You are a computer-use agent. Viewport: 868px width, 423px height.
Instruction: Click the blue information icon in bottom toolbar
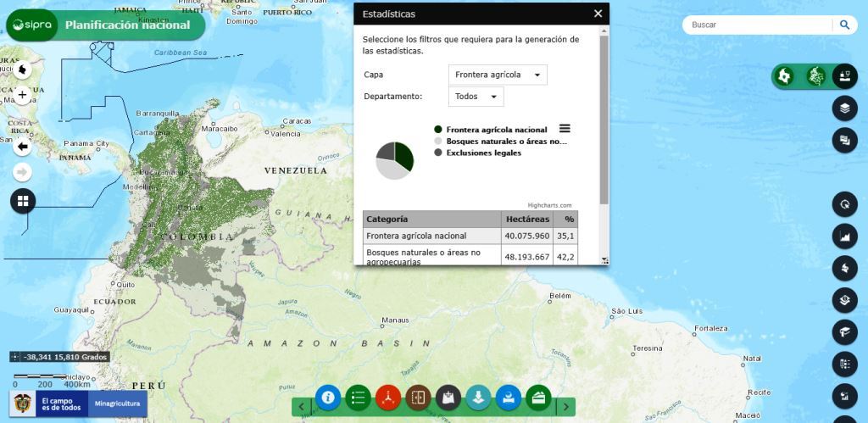[328, 398]
